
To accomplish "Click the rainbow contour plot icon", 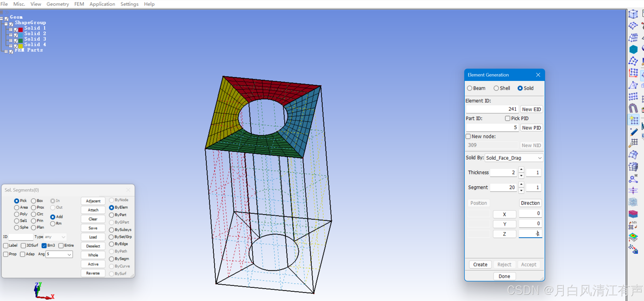I will (633, 237).
